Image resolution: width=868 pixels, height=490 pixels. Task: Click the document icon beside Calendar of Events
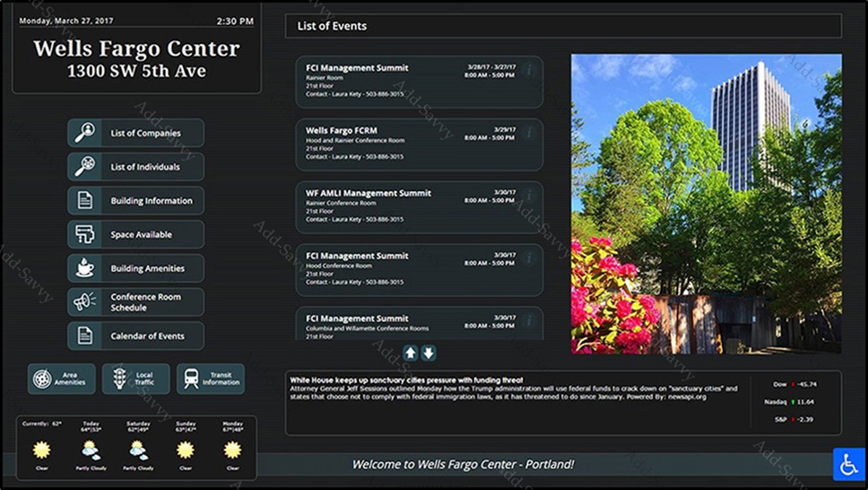[84, 336]
